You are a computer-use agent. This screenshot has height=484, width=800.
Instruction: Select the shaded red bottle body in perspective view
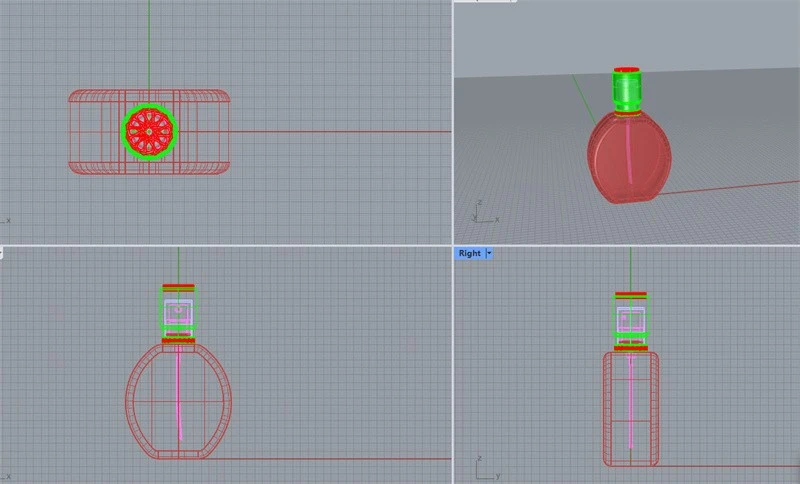[629, 157]
